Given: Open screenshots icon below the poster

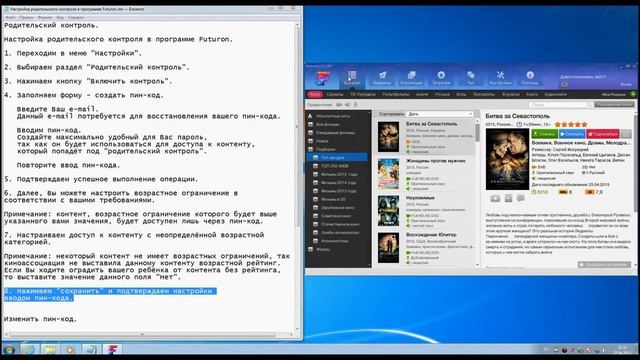Looking at the screenshot, I should tap(495, 198).
